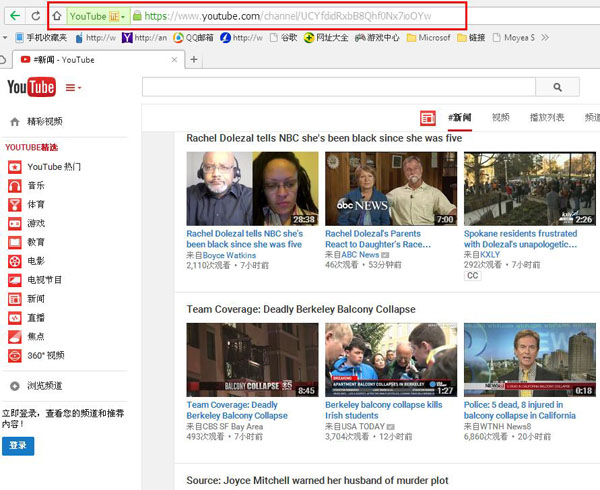Click the green padlock security icon

pos(137,16)
